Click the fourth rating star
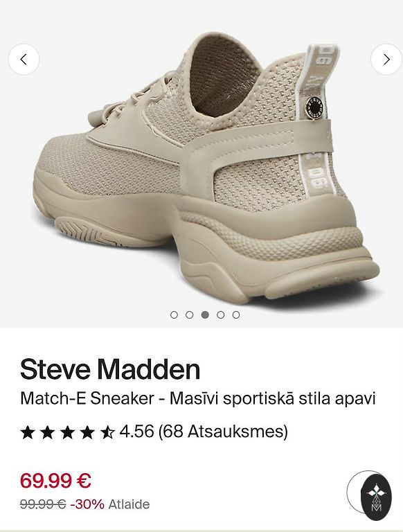403x532 pixels. click(x=87, y=432)
